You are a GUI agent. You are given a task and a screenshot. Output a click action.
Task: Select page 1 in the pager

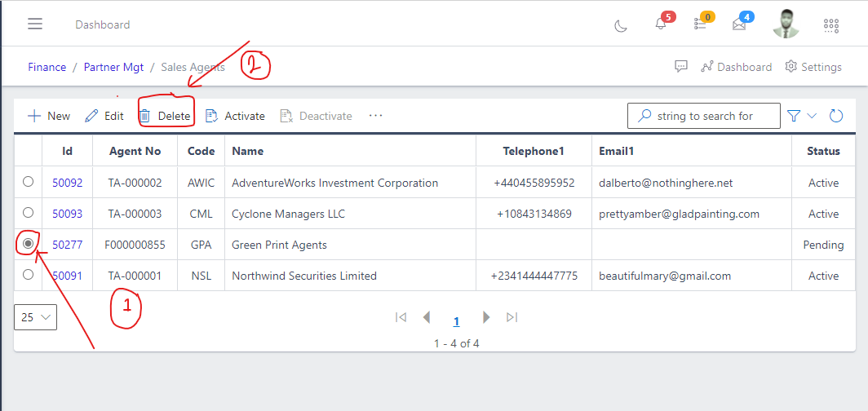457,321
